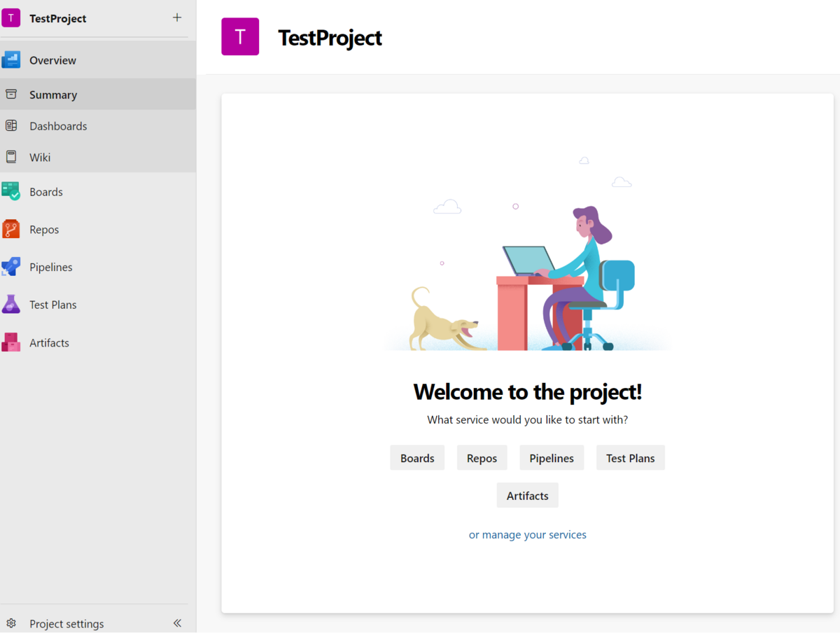Open Project settings label
The width and height of the screenshot is (840, 633).
[66, 624]
